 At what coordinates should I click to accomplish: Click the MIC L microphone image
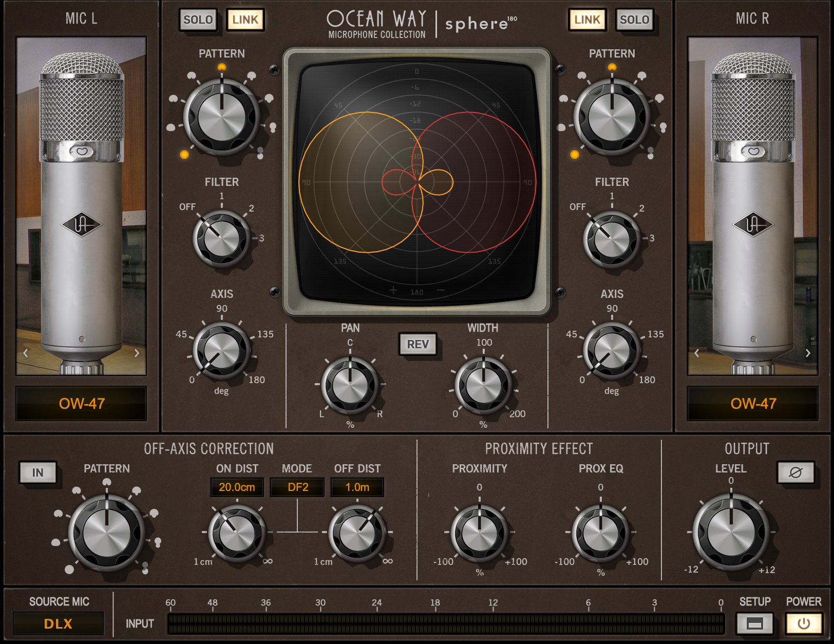pyautogui.click(x=82, y=205)
